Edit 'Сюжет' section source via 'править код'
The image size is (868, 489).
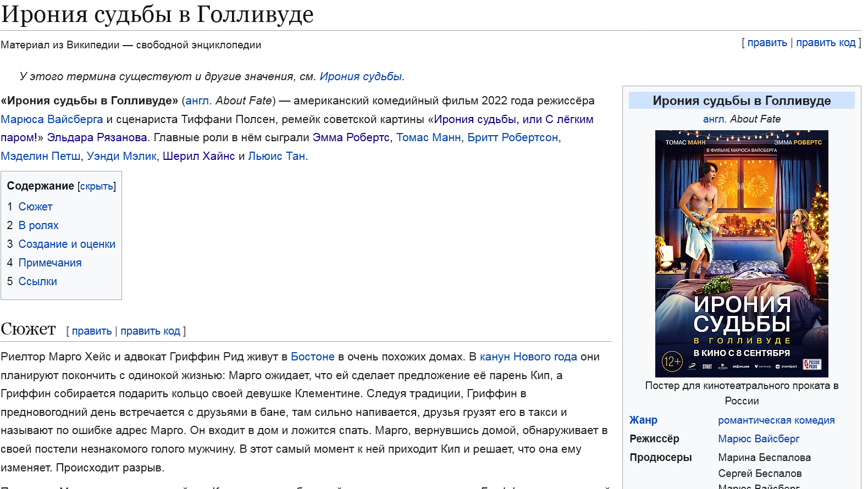[151, 331]
